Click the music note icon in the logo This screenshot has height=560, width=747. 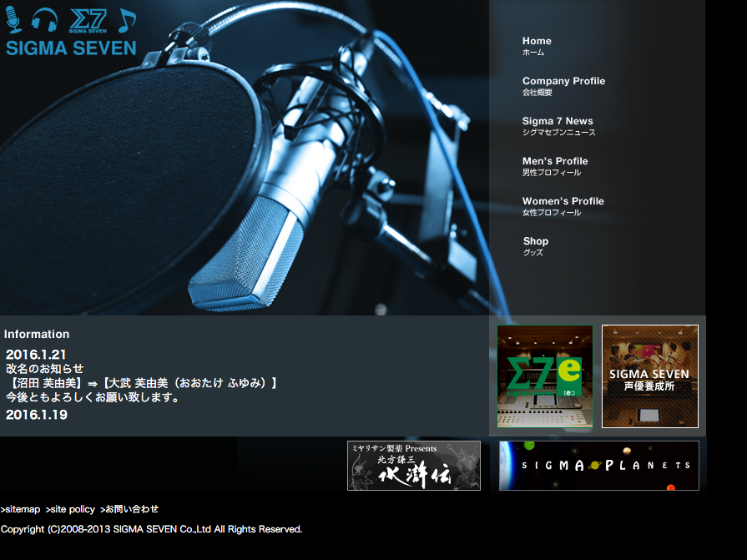[x=126, y=20]
